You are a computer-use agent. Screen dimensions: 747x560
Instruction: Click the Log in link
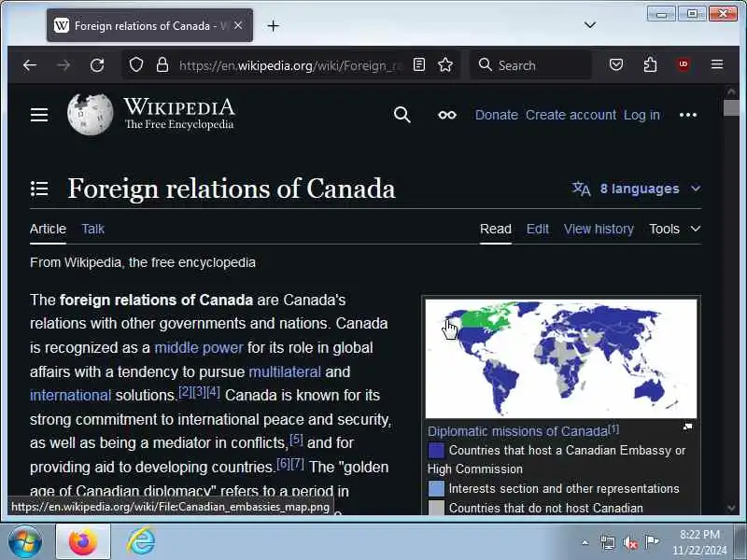coord(641,115)
